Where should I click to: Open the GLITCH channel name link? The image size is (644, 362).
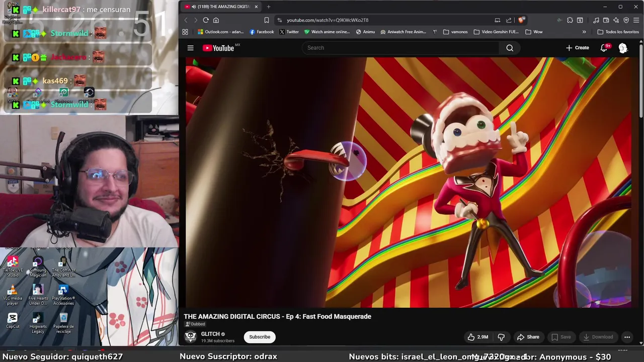click(210, 334)
